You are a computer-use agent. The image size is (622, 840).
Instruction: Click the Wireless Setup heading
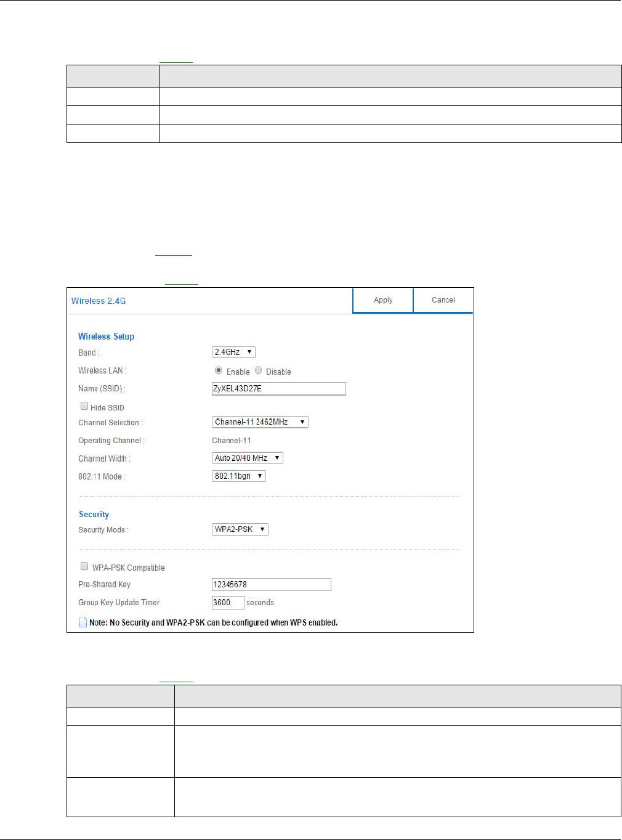tap(106, 336)
